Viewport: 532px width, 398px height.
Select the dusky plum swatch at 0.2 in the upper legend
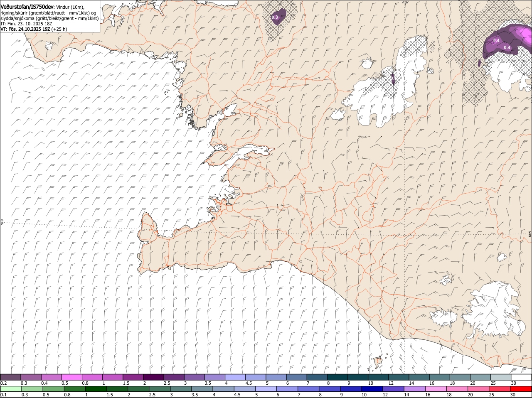[x=10, y=377]
